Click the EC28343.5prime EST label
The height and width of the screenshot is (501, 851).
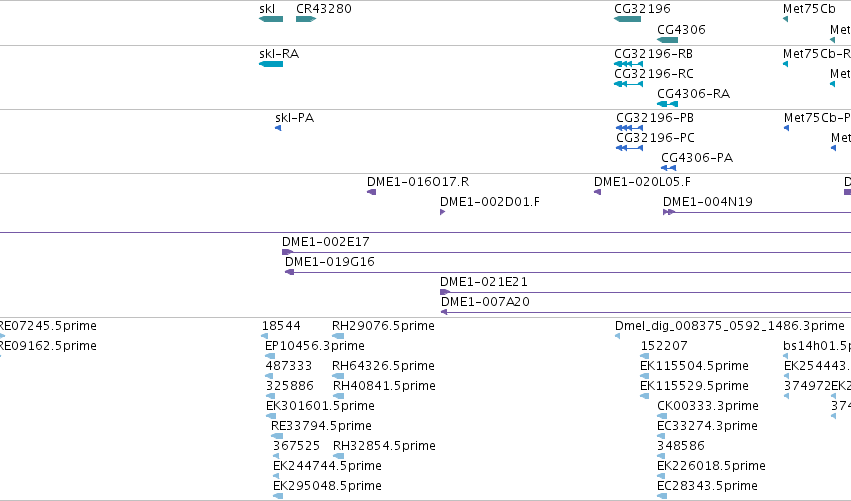click(x=707, y=487)
